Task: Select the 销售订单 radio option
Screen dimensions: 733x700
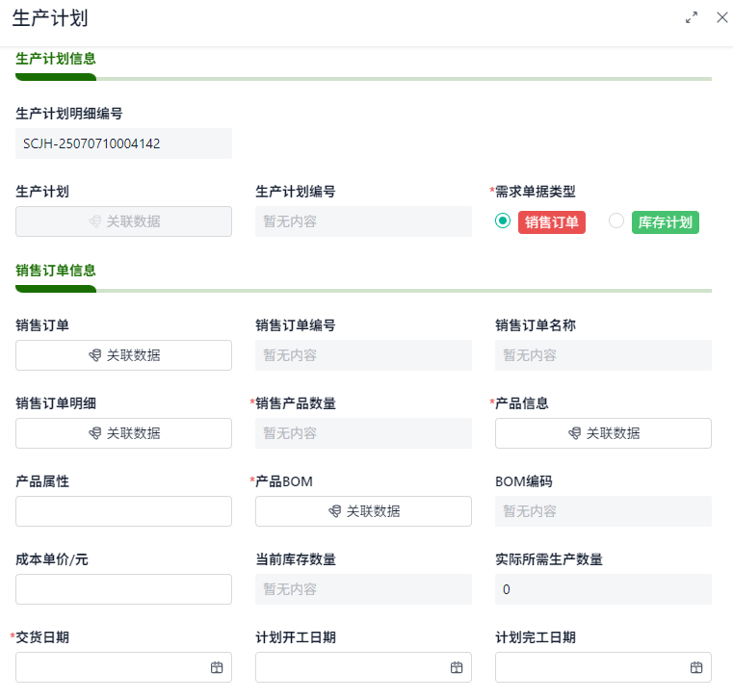Action: (502, 221)
